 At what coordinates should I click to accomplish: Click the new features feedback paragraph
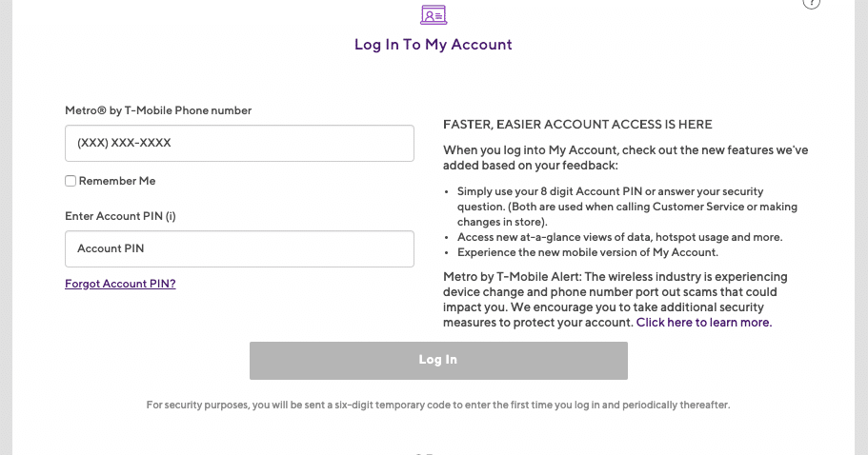tap(625, 158)
